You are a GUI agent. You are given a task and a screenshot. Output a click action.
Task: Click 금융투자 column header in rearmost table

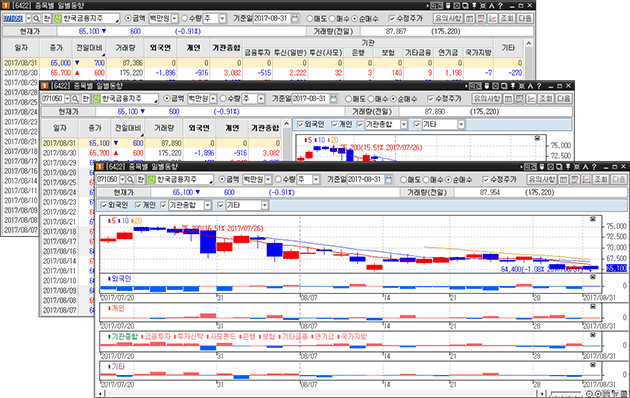pyautogui.click(x=258, y=53)
